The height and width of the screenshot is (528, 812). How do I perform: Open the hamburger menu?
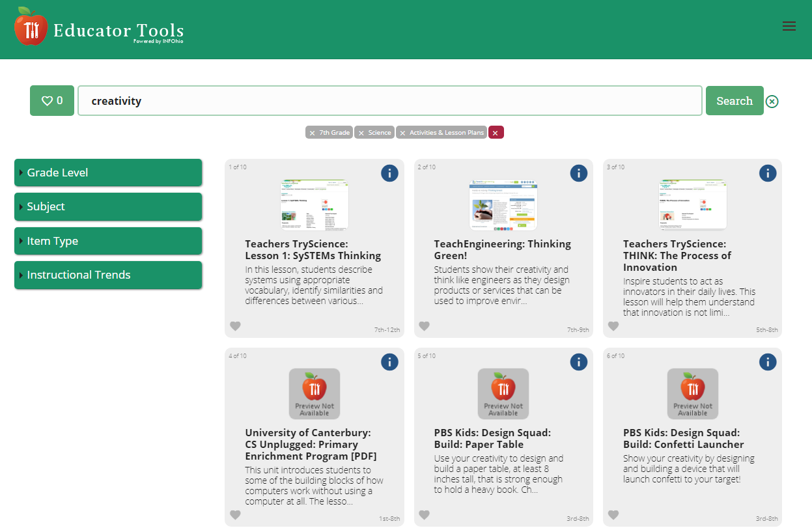(x=789, y=26)
